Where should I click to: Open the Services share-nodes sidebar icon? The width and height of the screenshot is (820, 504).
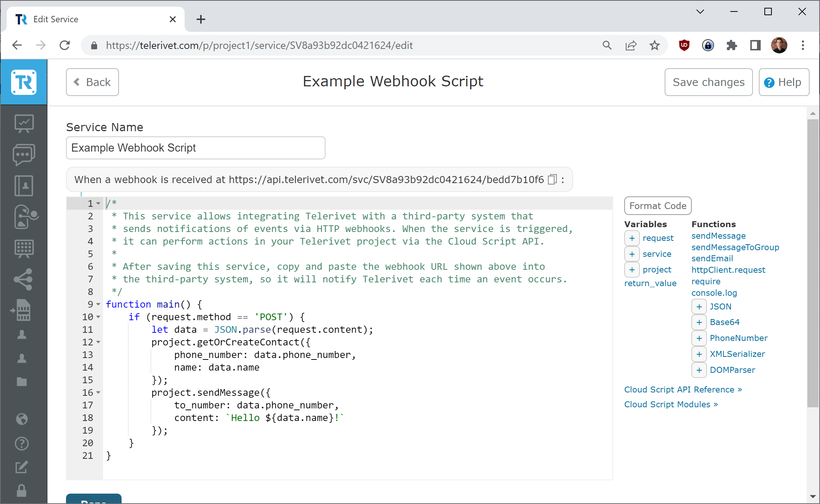23,279
